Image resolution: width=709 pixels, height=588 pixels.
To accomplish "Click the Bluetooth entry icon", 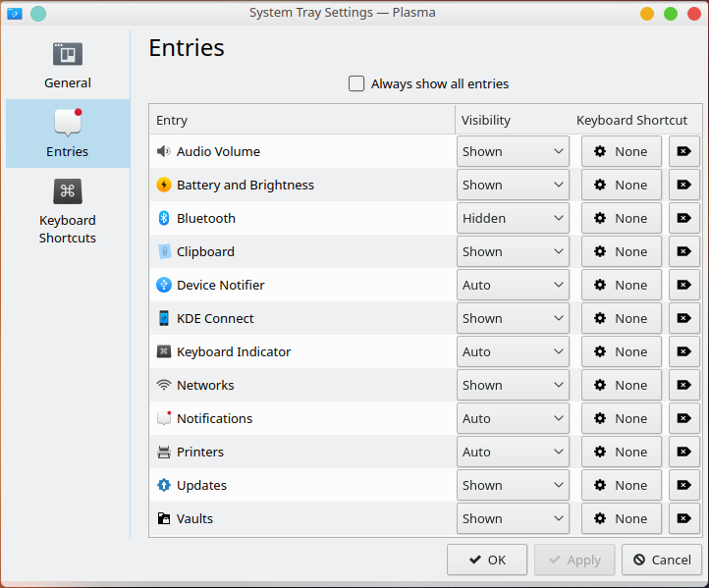I will 164,218.
